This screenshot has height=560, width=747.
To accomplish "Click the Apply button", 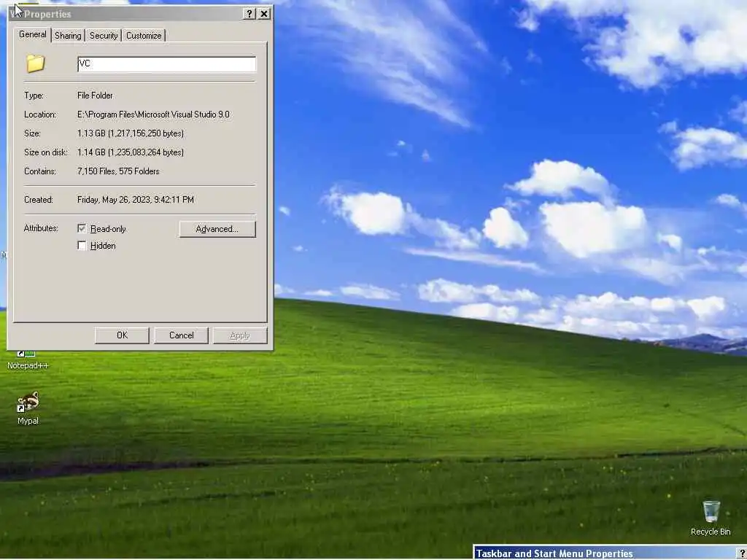I will (x=239, y=335).
